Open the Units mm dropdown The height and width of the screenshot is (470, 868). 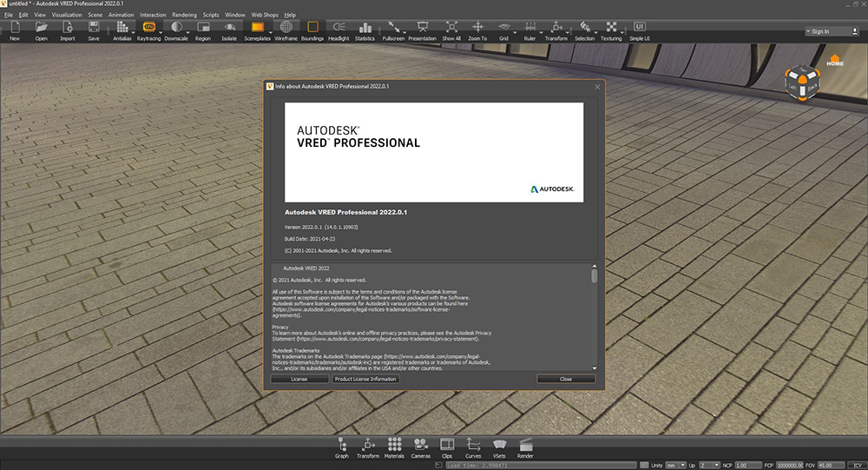click(x=676, y=466)
